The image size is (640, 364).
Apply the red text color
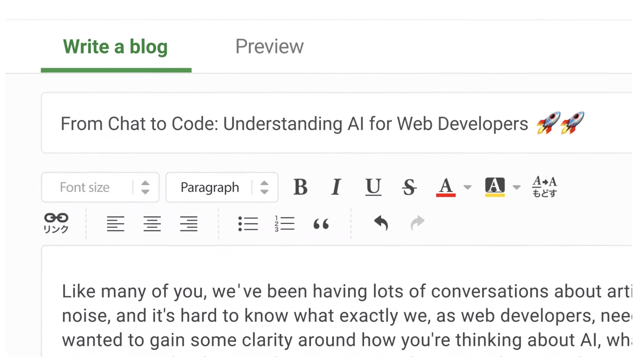[446, 187]
